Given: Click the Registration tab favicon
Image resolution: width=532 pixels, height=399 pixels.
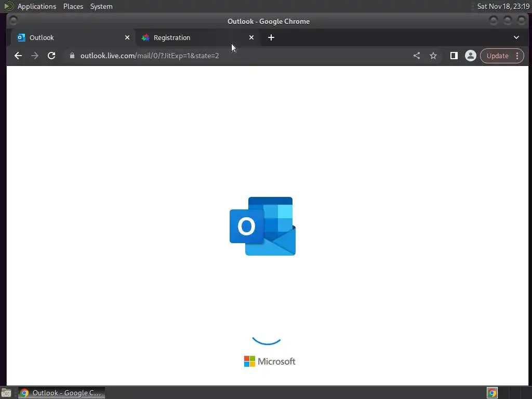Looking at the screenshot, I should coord(145,37).
